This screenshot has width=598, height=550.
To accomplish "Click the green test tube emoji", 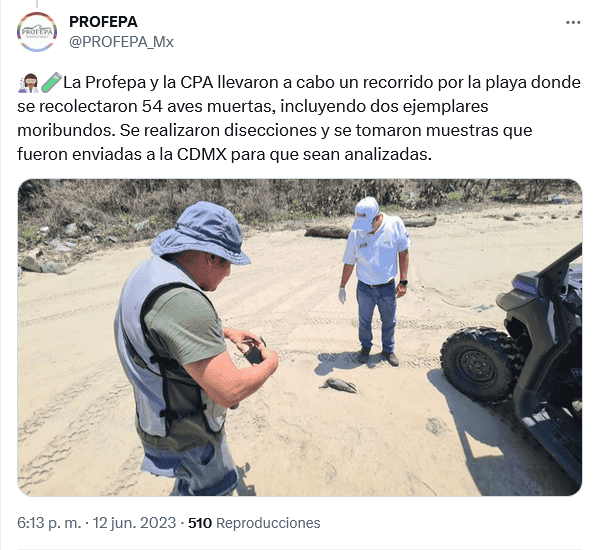I will [51, 82].
